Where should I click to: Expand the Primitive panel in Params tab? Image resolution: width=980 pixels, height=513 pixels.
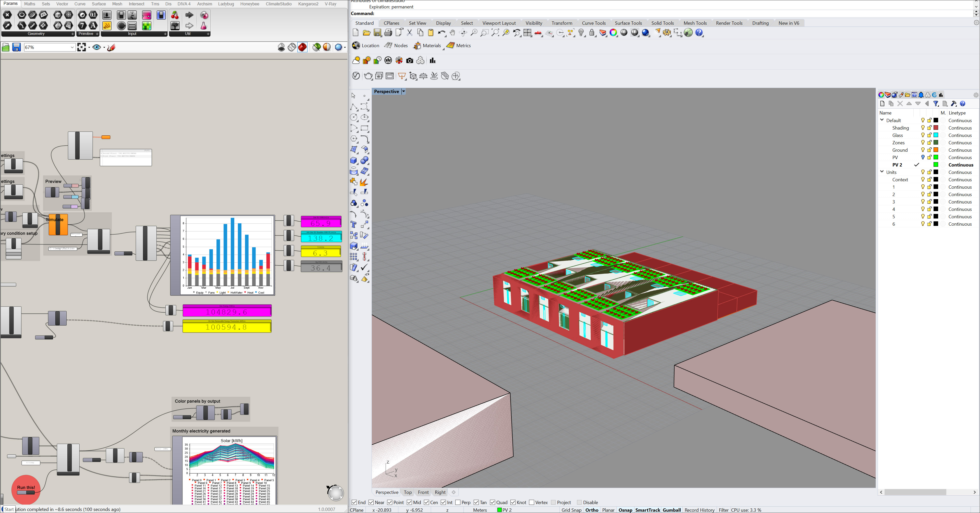[97, 34]
